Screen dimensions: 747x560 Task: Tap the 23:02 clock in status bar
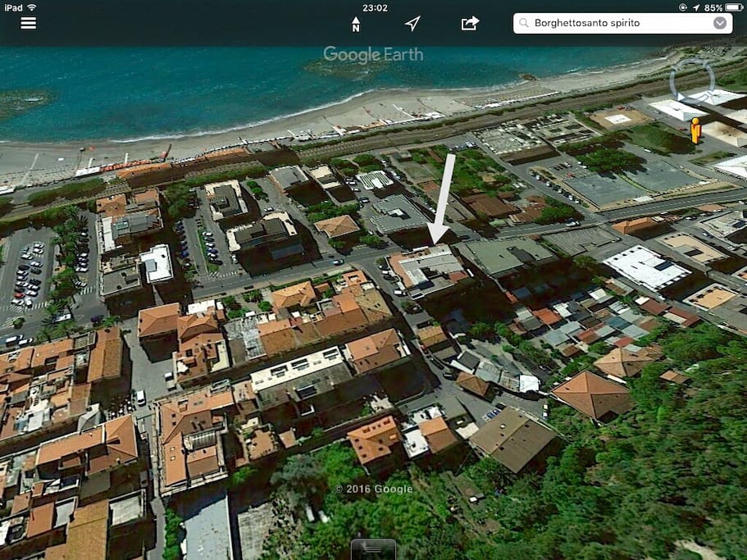click(375, 7)
